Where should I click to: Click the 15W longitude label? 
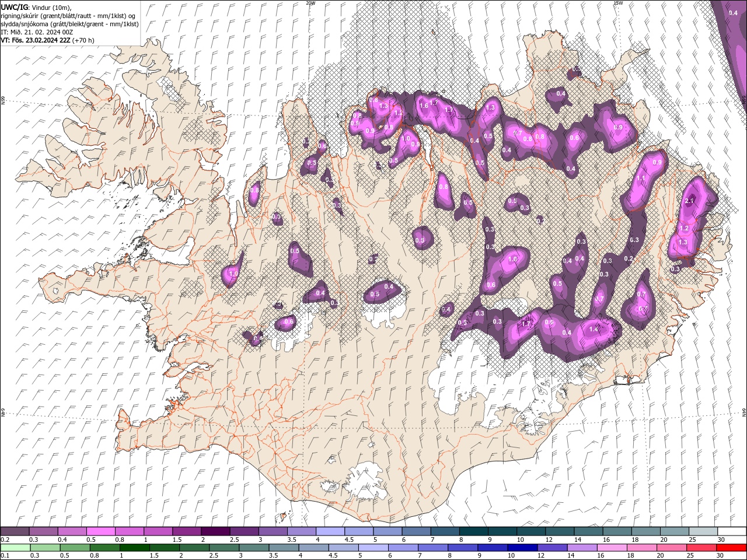click(x=617, y=3)
